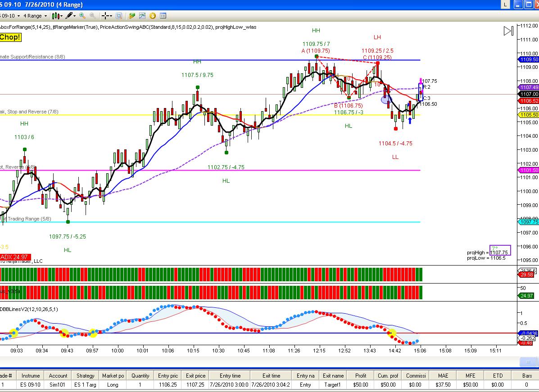Viewport: 539px width, 392px height.
Task: Click the blue 1109.50 price axis marker
Action: 528,59
